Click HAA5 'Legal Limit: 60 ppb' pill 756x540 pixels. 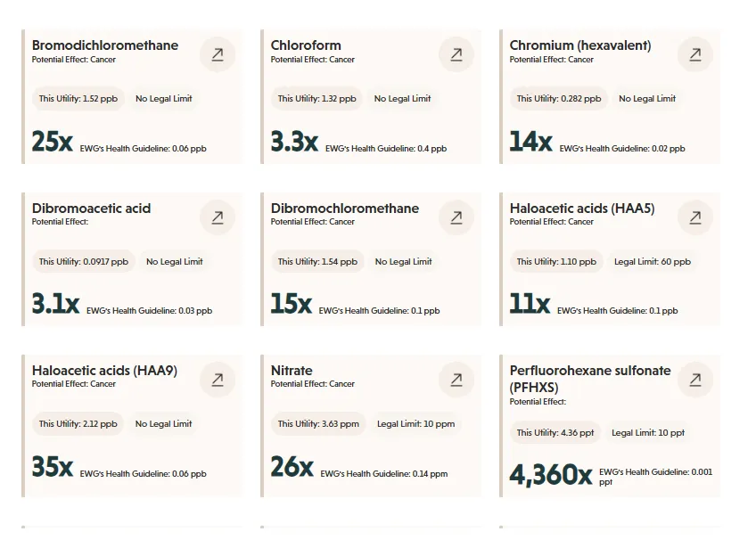click(x=653, y=262)
